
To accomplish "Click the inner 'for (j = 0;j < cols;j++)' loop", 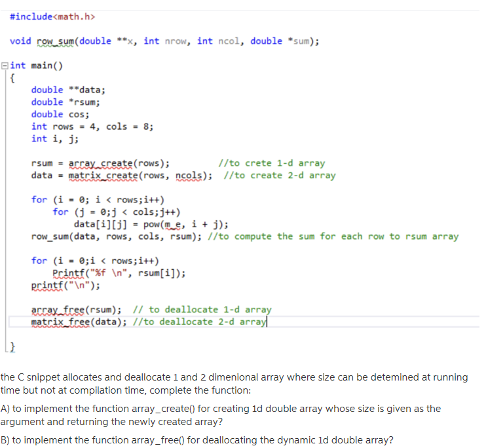I will click(x=116, y=212).
